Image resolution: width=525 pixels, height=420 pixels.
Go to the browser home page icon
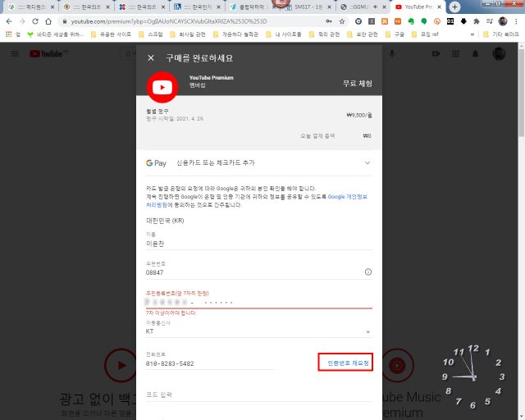48,21
